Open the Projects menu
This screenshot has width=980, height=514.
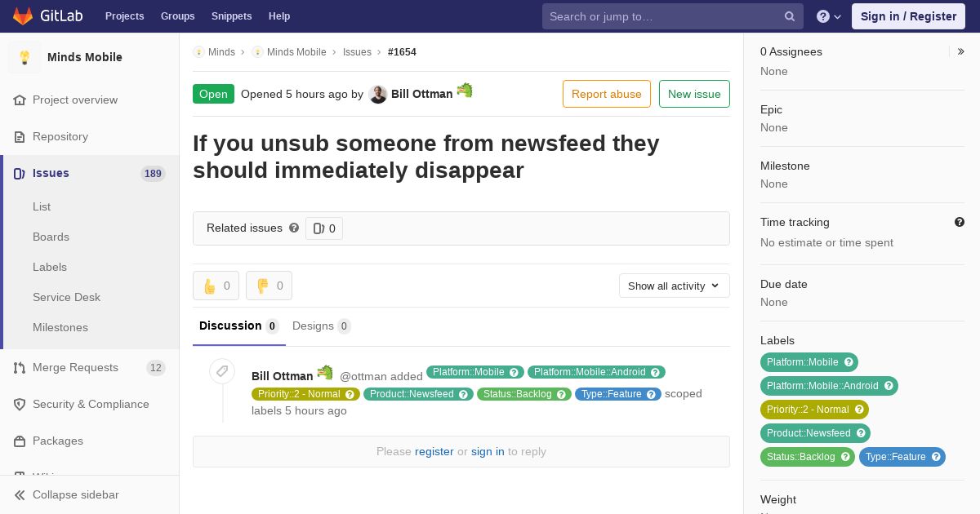[x=124, y=16]
